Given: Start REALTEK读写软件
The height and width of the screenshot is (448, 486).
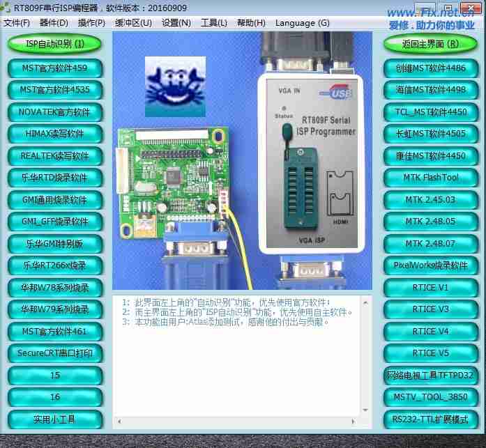Looking at the screenshot, I should tap(55, 156).
